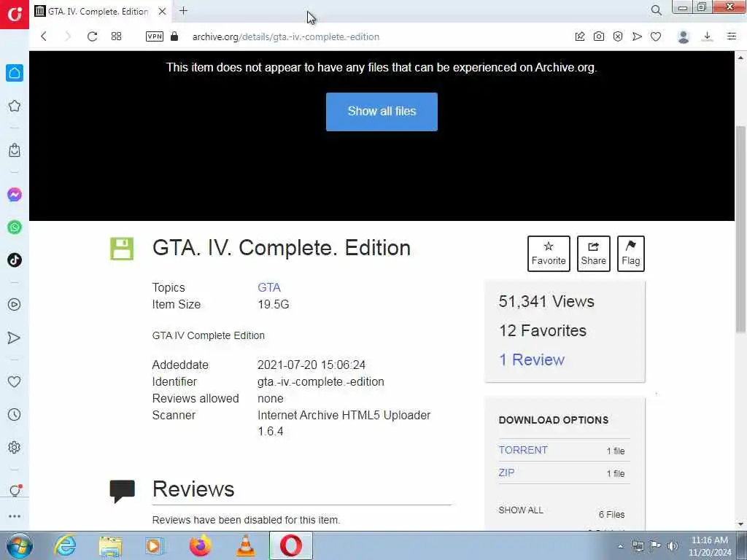Click SHOW ALL download options
The height and width of the screenshot is (560, 747).
tap(521, 510)
